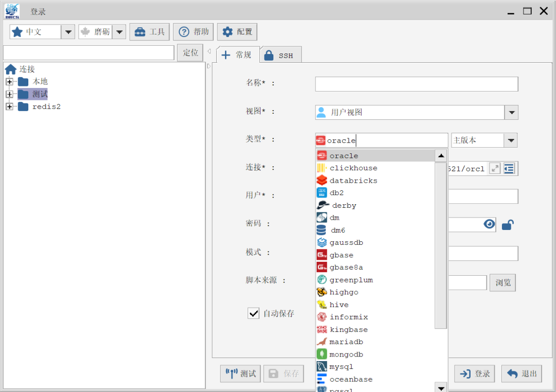
Task: Pick derby from the type list
Action: (375, 205)
